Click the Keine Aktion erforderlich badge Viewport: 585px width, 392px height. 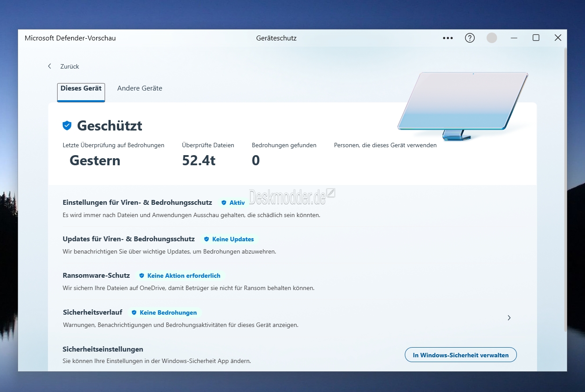pos(180,276)
